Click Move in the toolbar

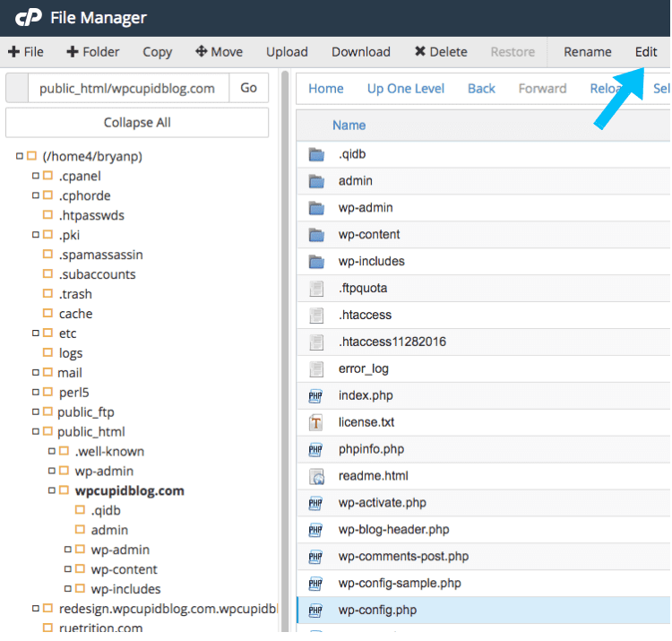tap(219, 52)
